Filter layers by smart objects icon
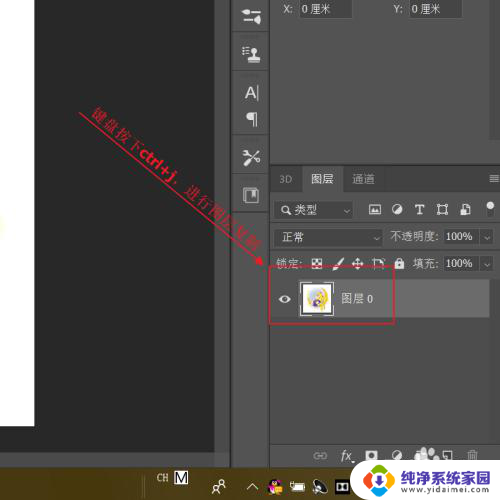Viewport: 500px width, 500px height. (x=465, y=210)
